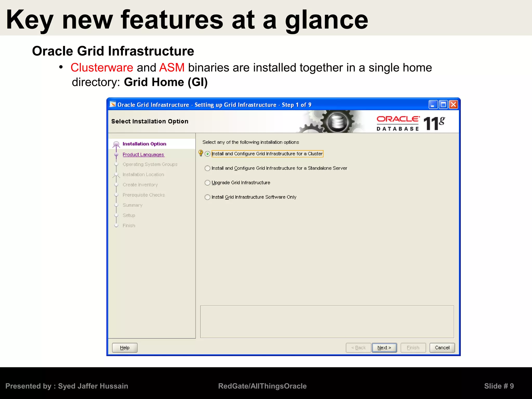This screenshot has width=532, height=399.
Task: Click Summary step in sidebar
Action: pos(132,205)
